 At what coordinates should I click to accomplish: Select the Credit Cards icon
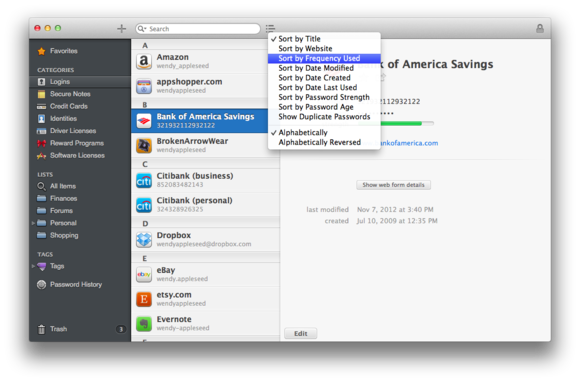tap(41, 107)
